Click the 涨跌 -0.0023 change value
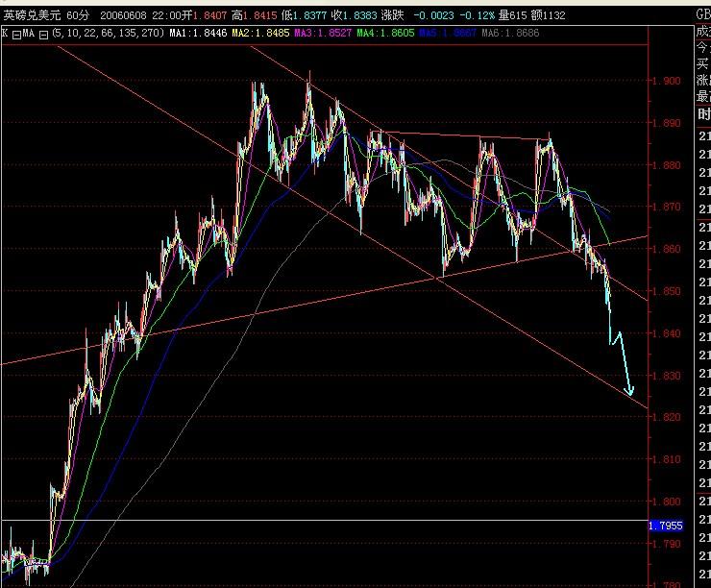711x588 pixels. click(418, 16)
